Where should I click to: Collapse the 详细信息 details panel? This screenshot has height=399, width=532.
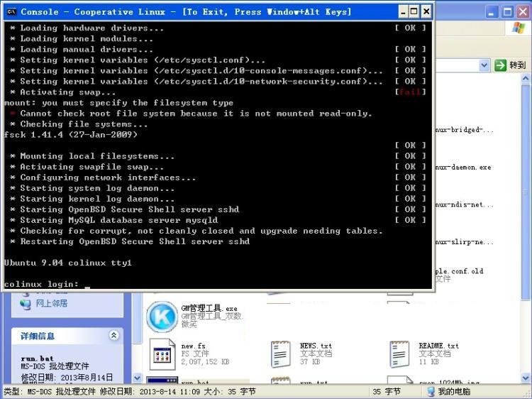click(x=114, y=336)
